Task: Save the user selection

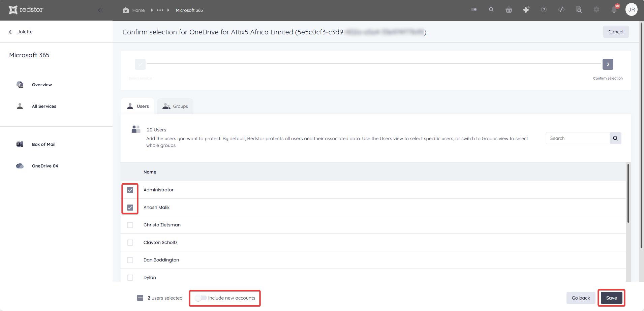Action: coord(611,298)
